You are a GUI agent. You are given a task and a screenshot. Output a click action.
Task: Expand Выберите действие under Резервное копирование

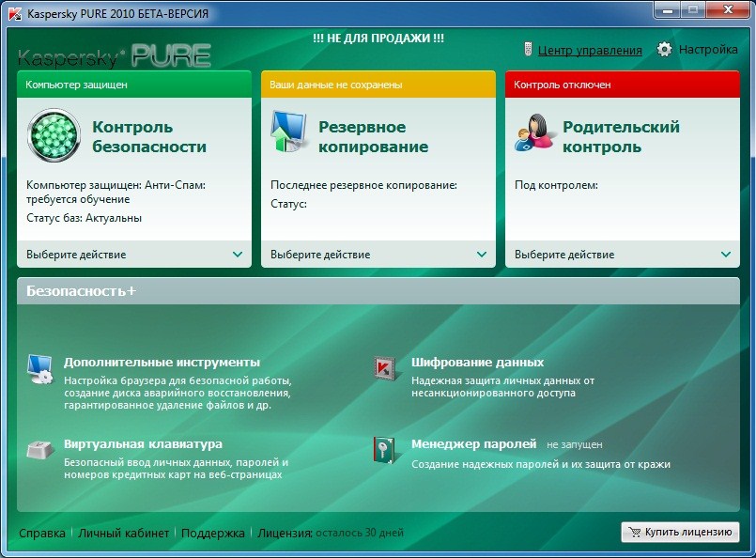coord(378,255)
